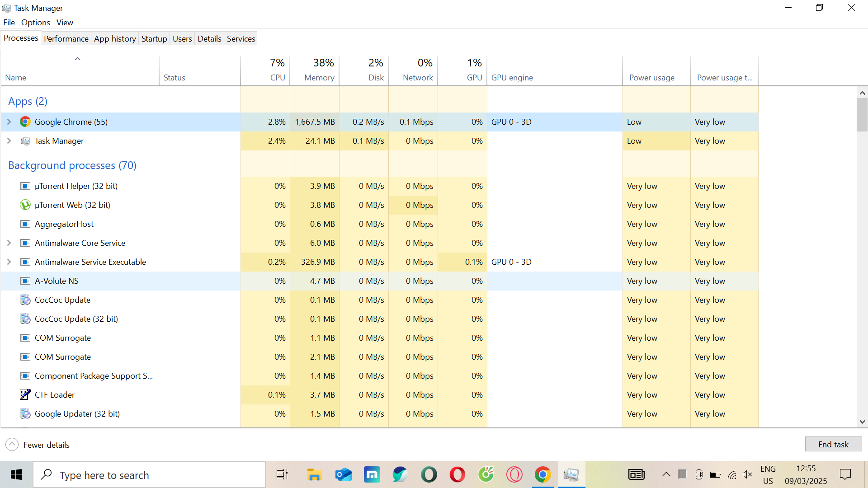Open Outlook from the taskbar
Viewport: 868px width, 488px height.
click(343, 475)
